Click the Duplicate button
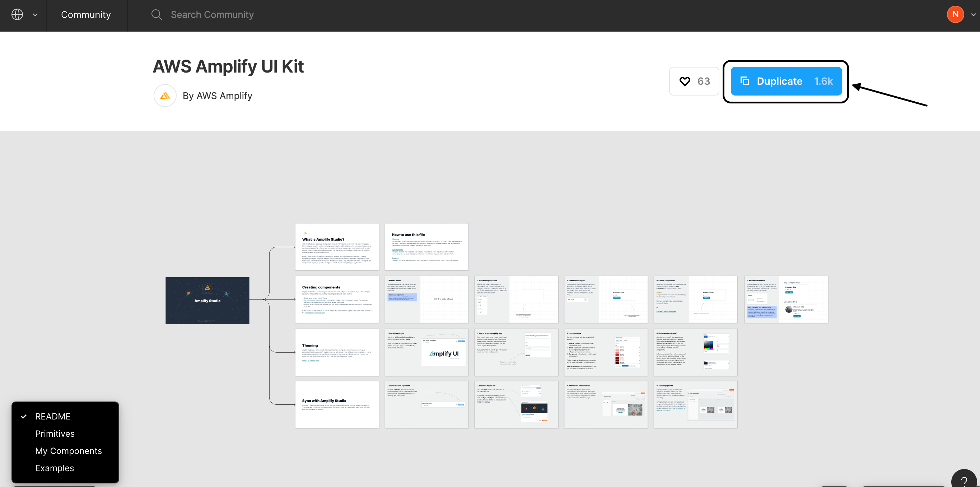Image resolution: width=980 pixels, height=487 pixels. pos(786,81)
